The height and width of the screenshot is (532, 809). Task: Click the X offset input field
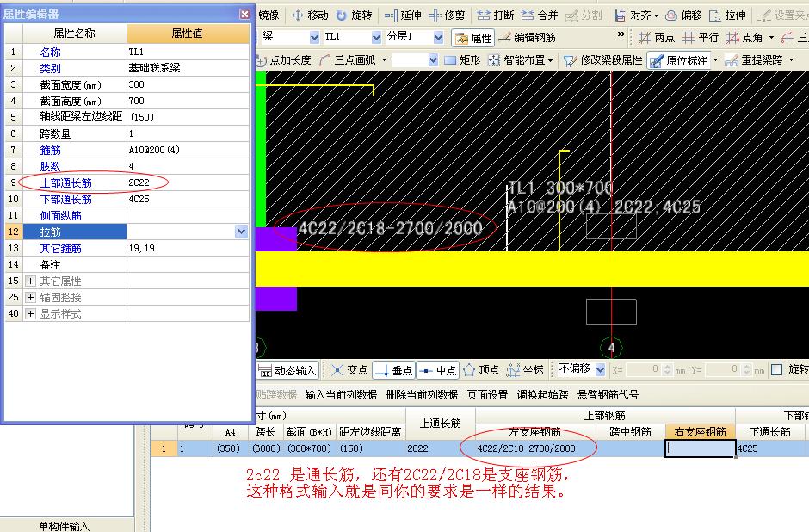[x=643, y=369]
